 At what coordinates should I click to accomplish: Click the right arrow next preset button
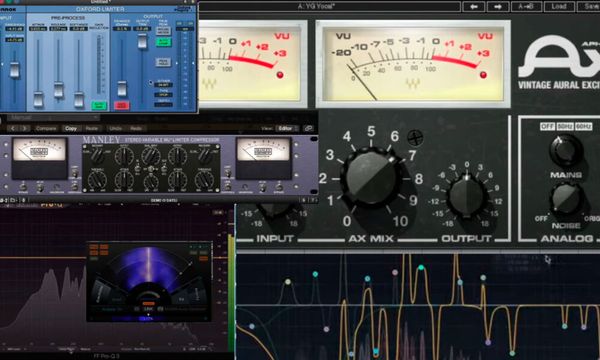click(498, 7)
